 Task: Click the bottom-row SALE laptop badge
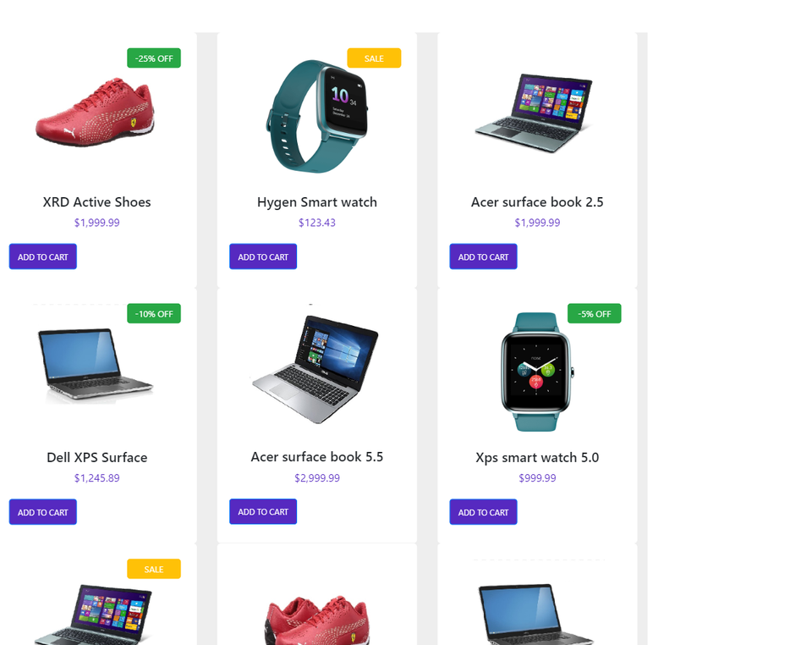coord(154,569)
